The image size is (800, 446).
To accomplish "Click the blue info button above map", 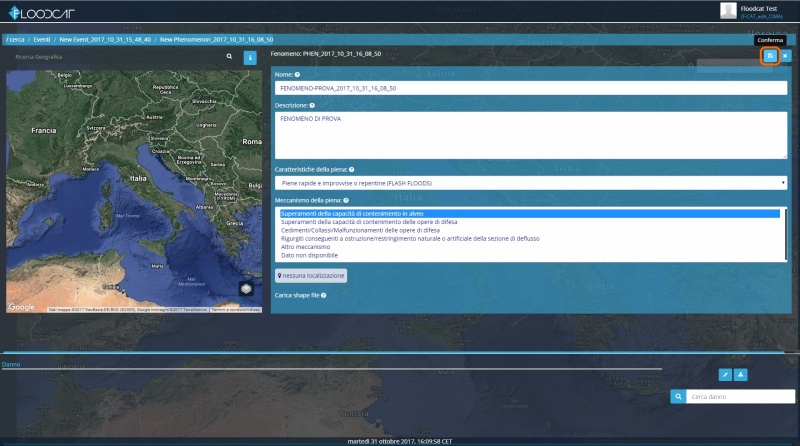I will [x=250, y=58].
